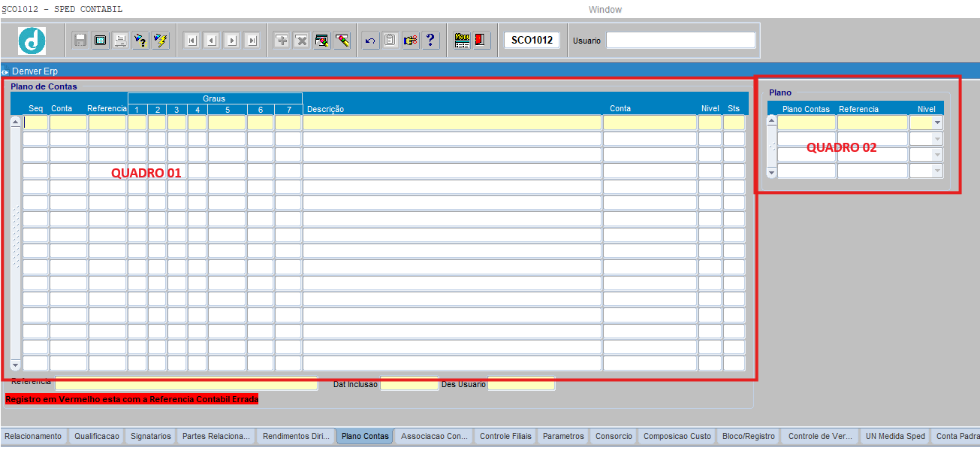The width and height of the screenshot is (980, 451).
Task: Open help with the question mark icon
Action: (x=430, y=41)
